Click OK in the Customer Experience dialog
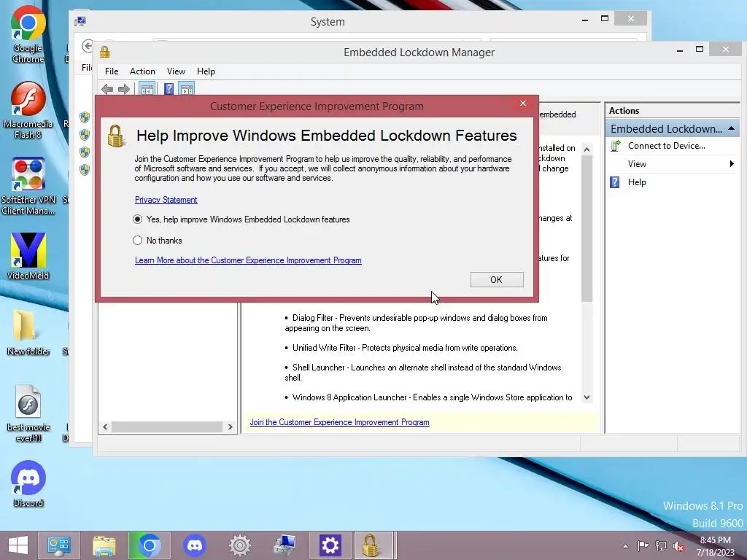Viewport: 747px width, 560px height. [x=496, y=279]
